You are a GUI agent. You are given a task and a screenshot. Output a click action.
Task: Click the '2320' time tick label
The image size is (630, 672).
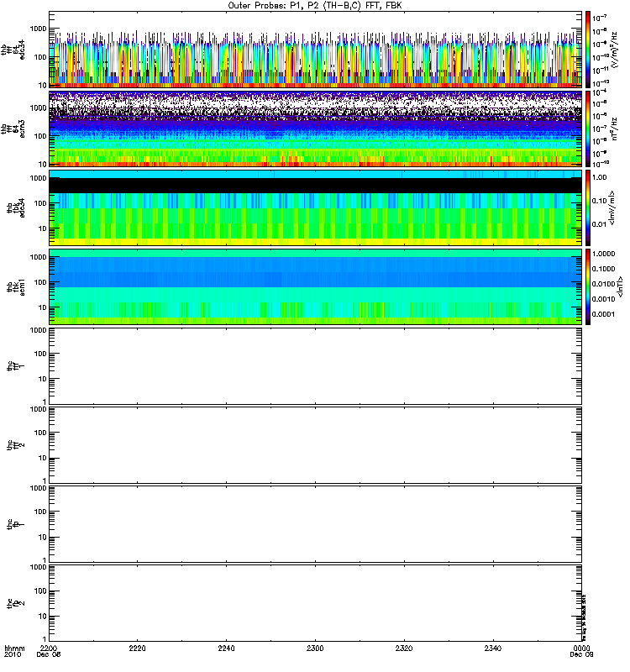click(404, 648)
